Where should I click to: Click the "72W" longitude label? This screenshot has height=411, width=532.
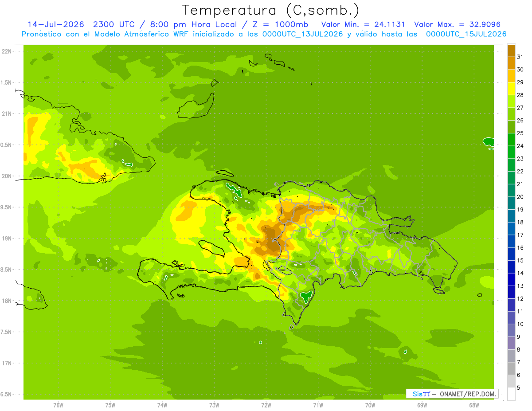pyautogui.click(x=266, y=405)
